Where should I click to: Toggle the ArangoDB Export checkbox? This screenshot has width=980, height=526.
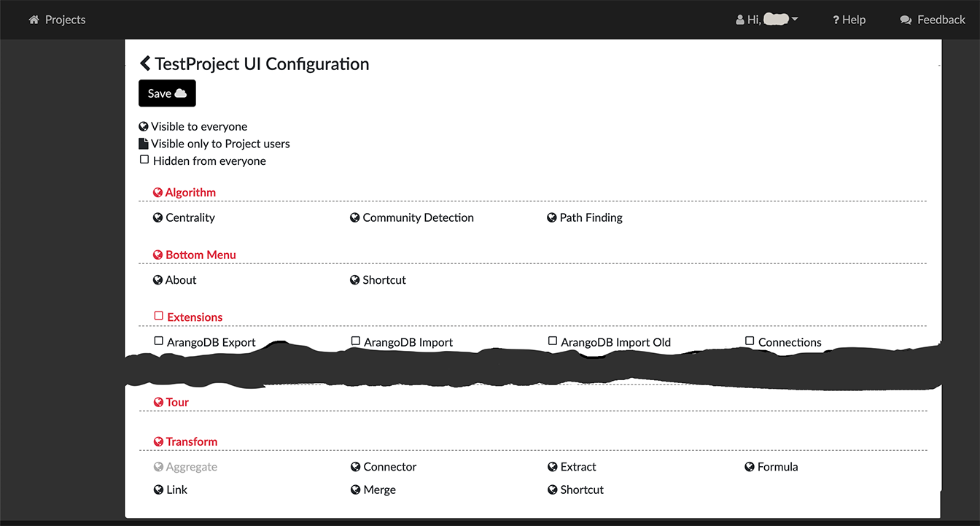point(158,341)
